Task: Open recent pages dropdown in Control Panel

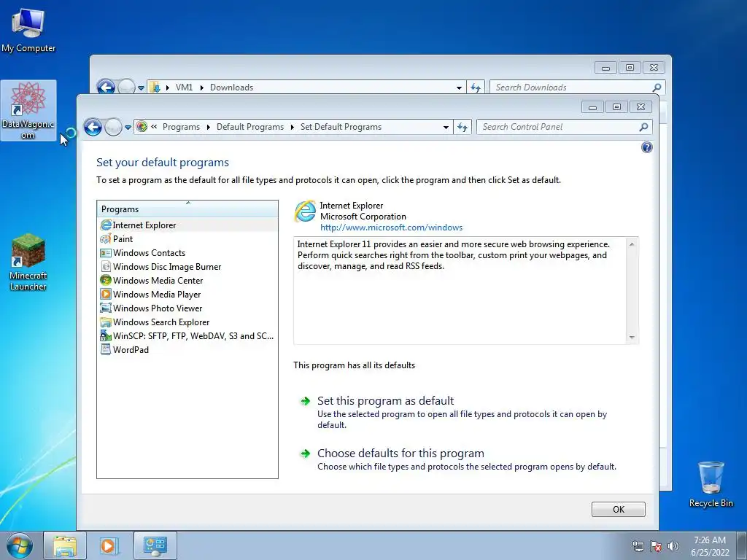Action: coord(128,128)
